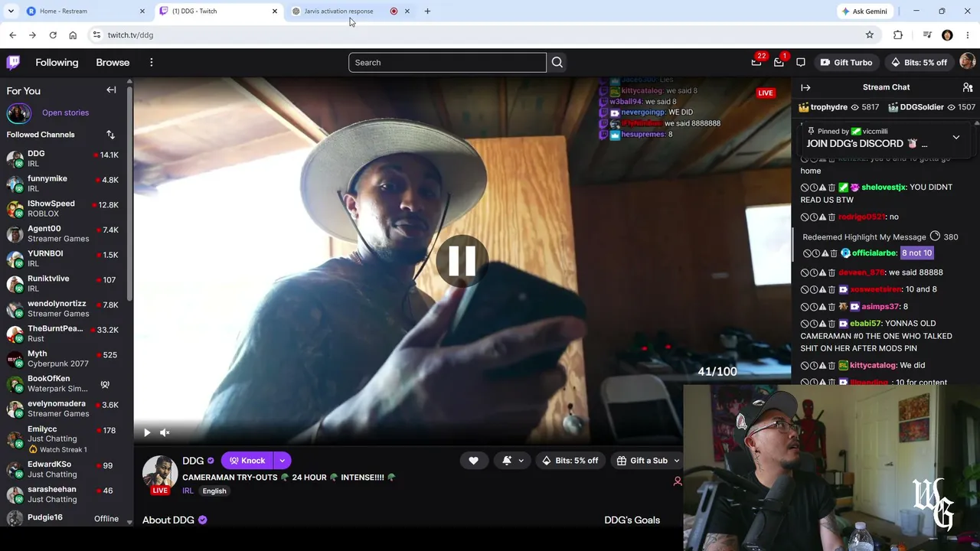The width and height of the screenshot is (980, 551).
Task: Click the English language tag
Action: (x=214, y=491)
